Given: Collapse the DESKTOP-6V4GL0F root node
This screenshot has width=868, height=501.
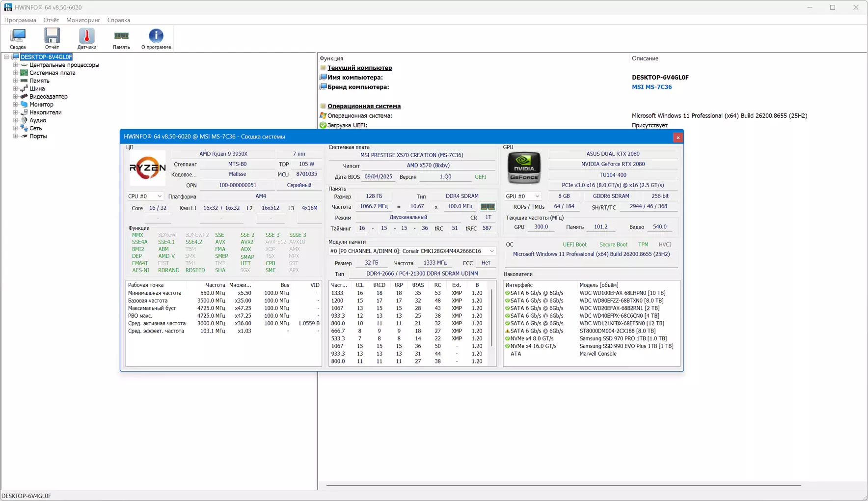Looking at the screenshot, I should coord(6,57).
